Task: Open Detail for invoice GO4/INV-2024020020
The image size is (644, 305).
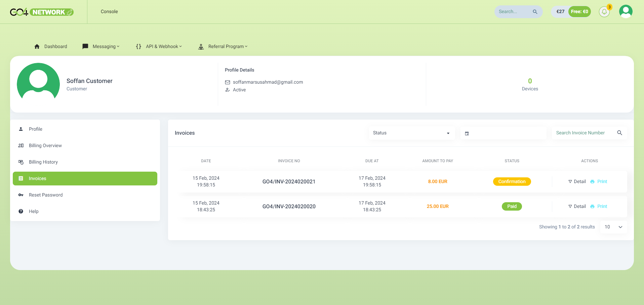Action: (577, 206)
